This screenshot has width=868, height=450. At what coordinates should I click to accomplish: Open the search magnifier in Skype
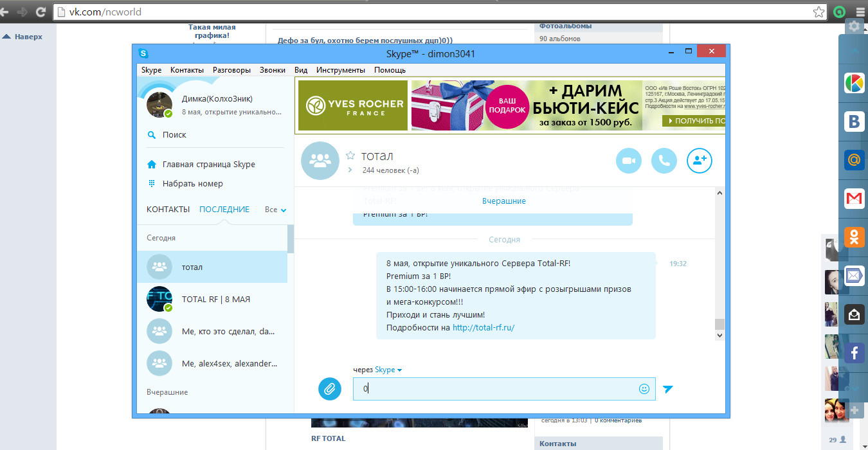pos(152,135)
